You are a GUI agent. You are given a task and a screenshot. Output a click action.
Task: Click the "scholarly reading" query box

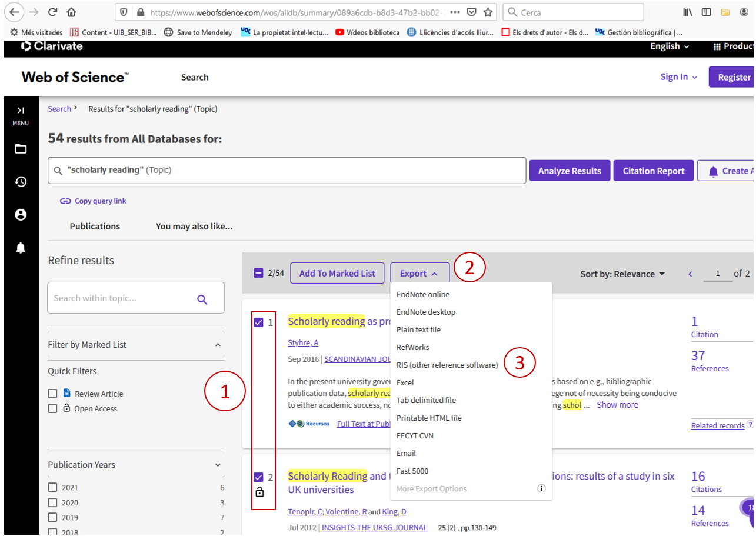tap(287, 171)
